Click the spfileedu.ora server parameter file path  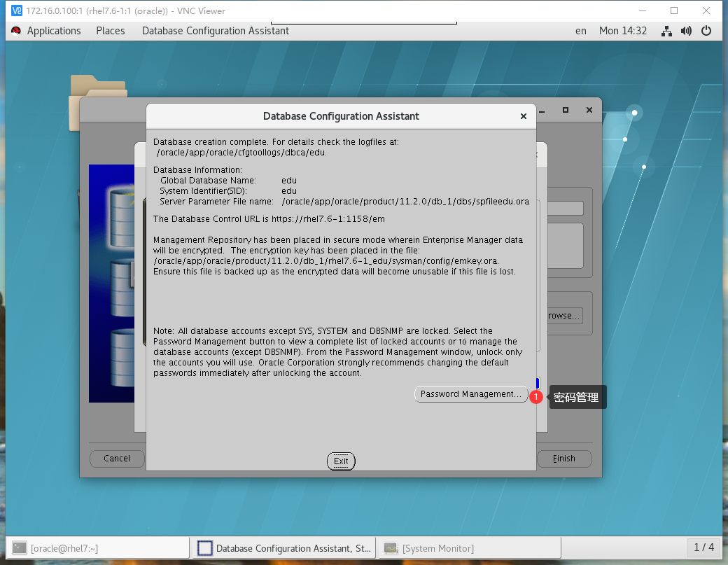405,202
